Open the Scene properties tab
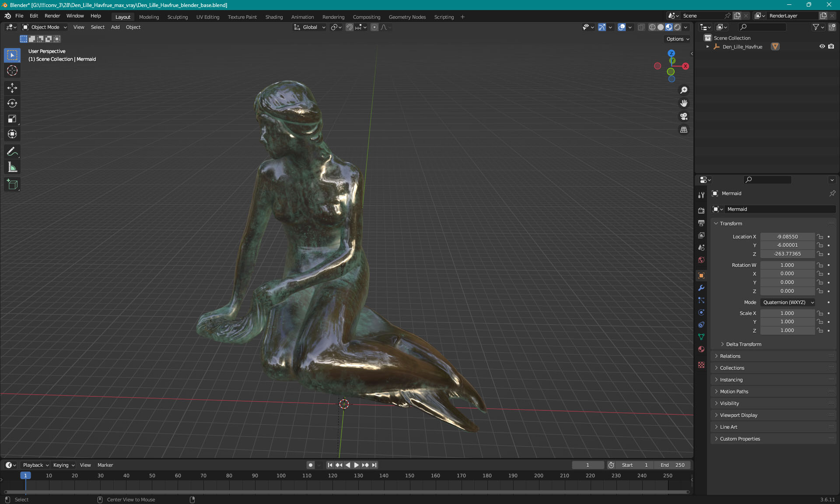840x504 pixels. click(701, 247)
